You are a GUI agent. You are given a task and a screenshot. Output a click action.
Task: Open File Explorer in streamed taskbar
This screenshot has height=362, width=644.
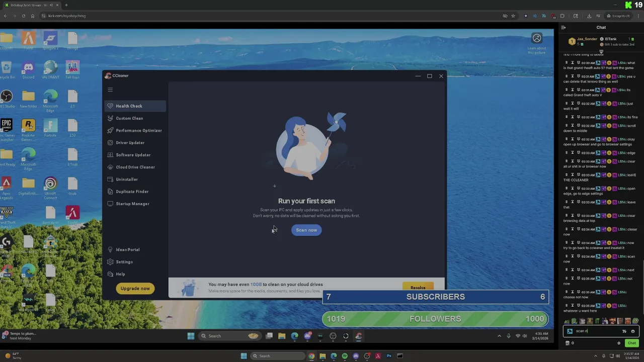tap(282, 336)
